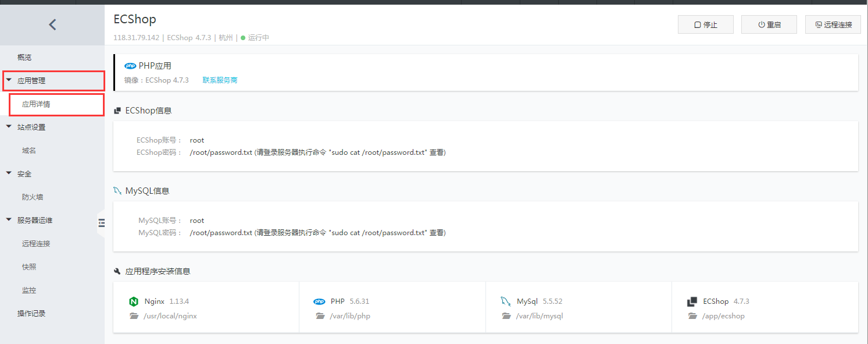The height and width of the screenshot is (344, 868).
Task: Click the MySQL信息 dolphin icon
Action: click(117, 190)
